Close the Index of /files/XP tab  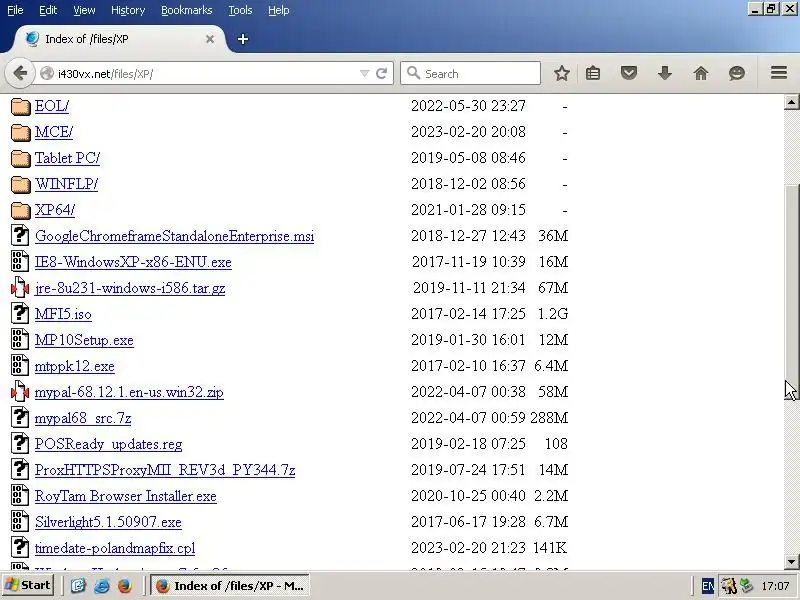[210, 39]
